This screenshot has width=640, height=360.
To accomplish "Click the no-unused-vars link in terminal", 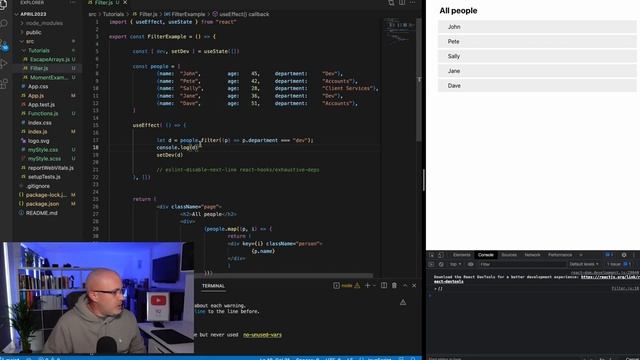I will [262, 335].
